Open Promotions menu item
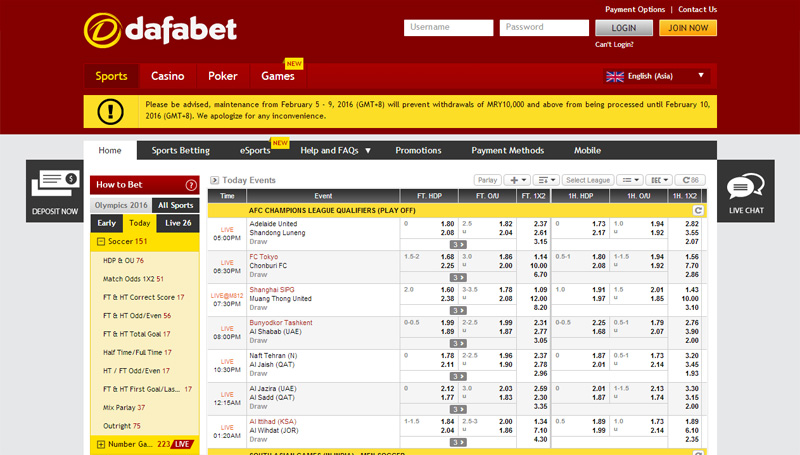This screenshot has width=800, height=455. (x=418, y=150)
